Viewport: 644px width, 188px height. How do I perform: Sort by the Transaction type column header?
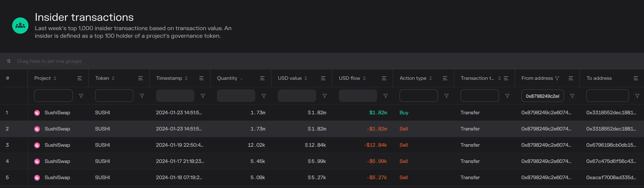[x=481, y=78]
